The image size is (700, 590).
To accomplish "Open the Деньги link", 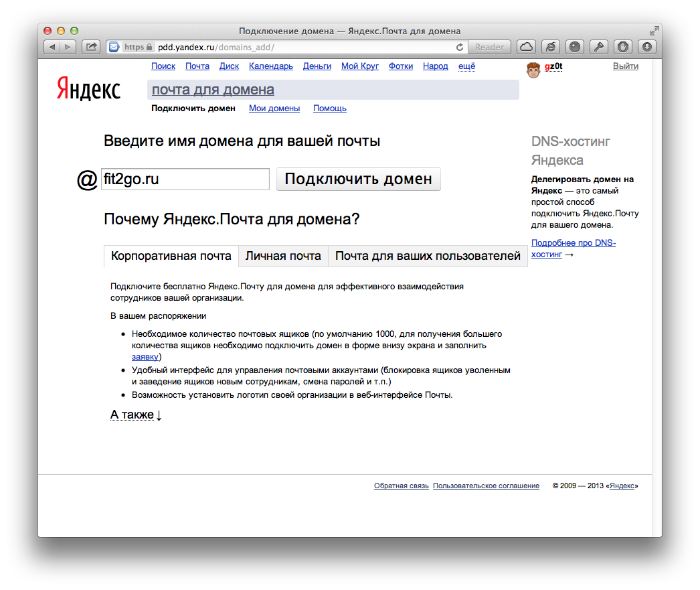I will 317,66.
